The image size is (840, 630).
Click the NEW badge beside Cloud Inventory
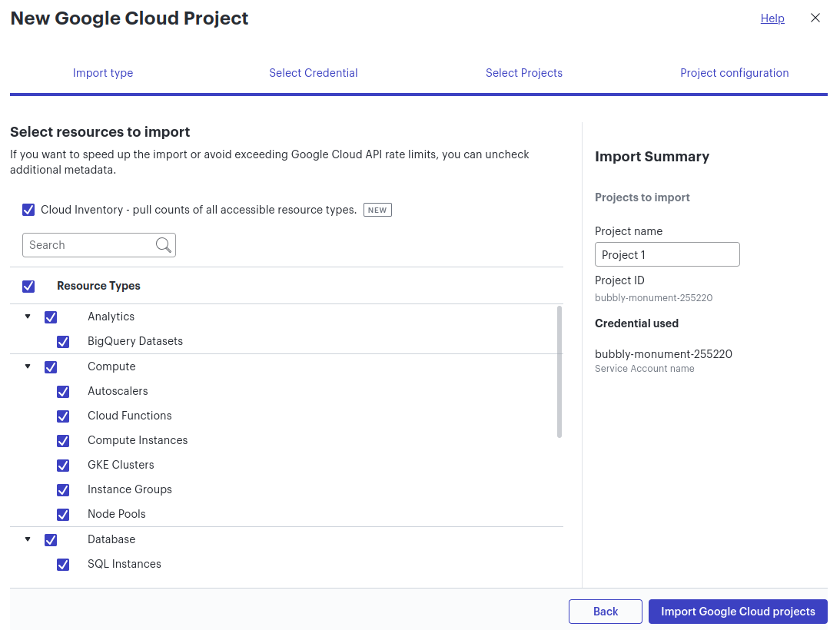point(377,210)
